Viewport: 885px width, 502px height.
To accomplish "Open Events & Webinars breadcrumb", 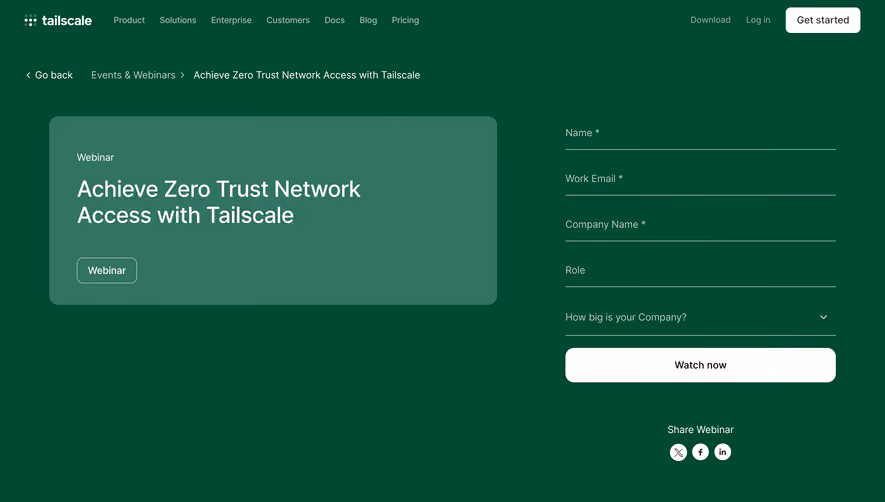I will coord(133,75).
